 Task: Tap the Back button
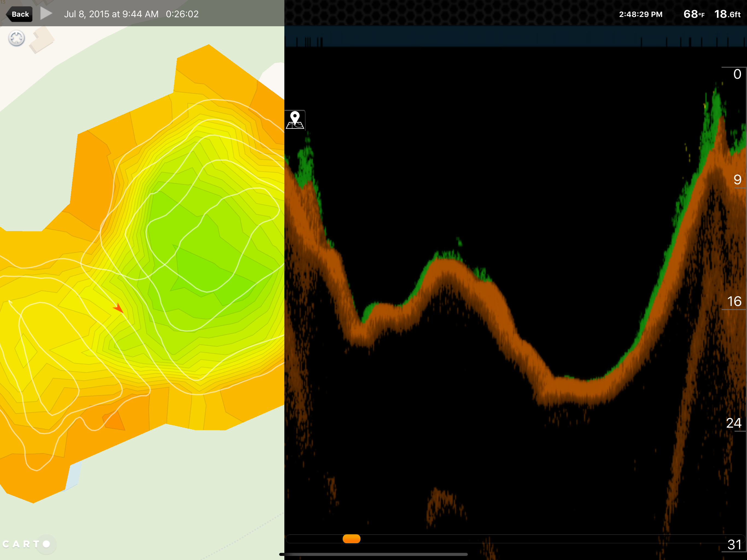pos(20,14)
